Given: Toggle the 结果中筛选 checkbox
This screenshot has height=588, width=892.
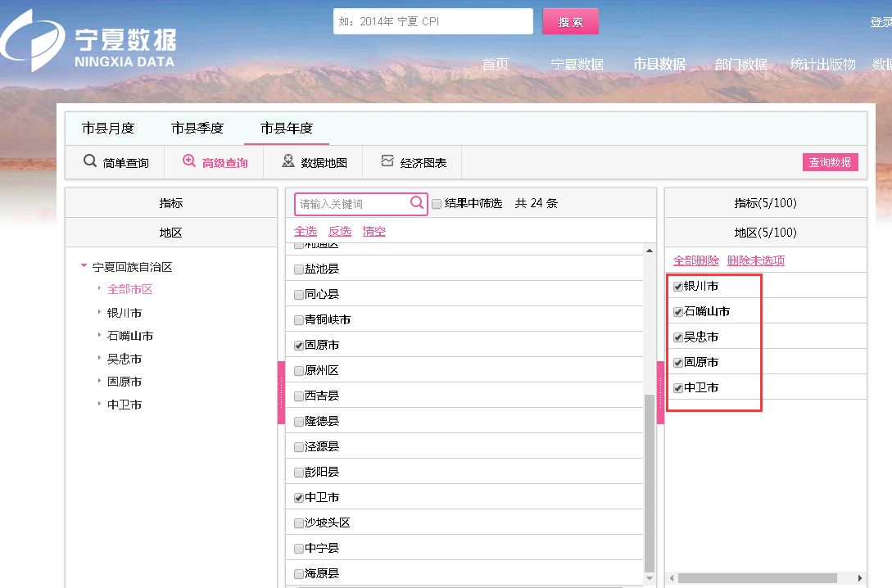Looking at the screenshot, I should [x=437, y=204].
